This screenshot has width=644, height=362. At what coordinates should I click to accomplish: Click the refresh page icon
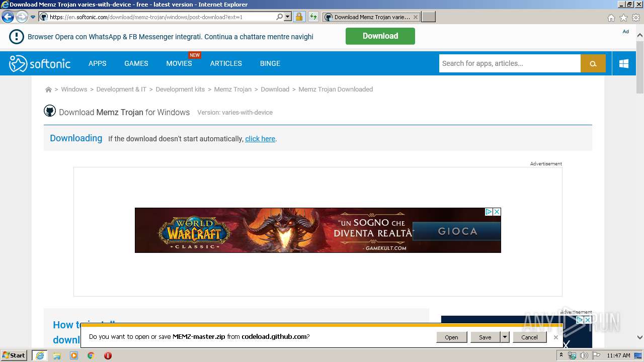click(313, 17)
